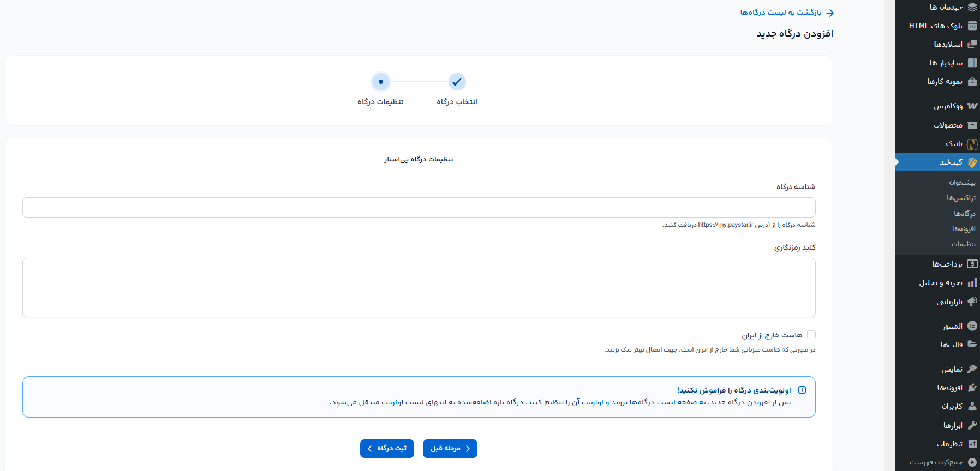
Task: Click the ووکامرس Woo logo icon
Action: 972,106
